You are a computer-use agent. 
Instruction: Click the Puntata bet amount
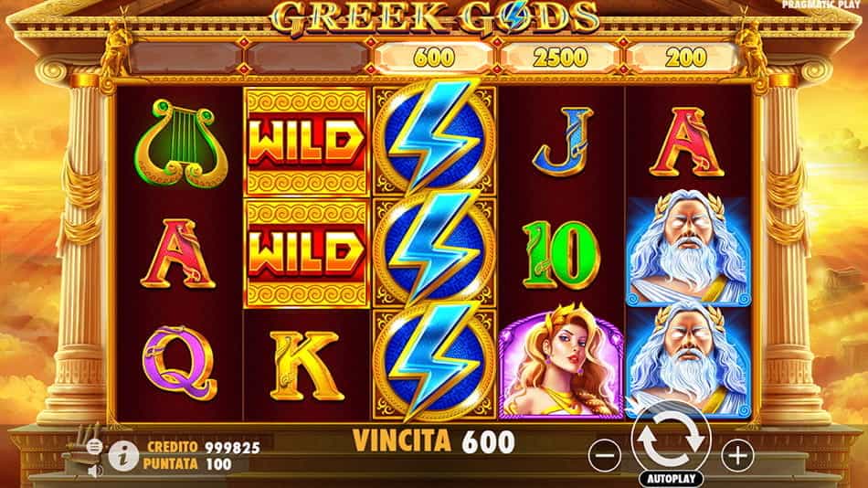[x=187, y=464]
